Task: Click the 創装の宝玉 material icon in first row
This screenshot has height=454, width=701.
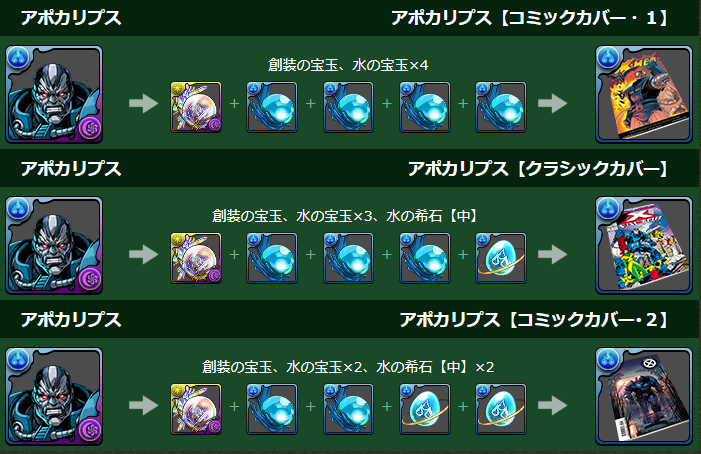Action: point(196,107)
